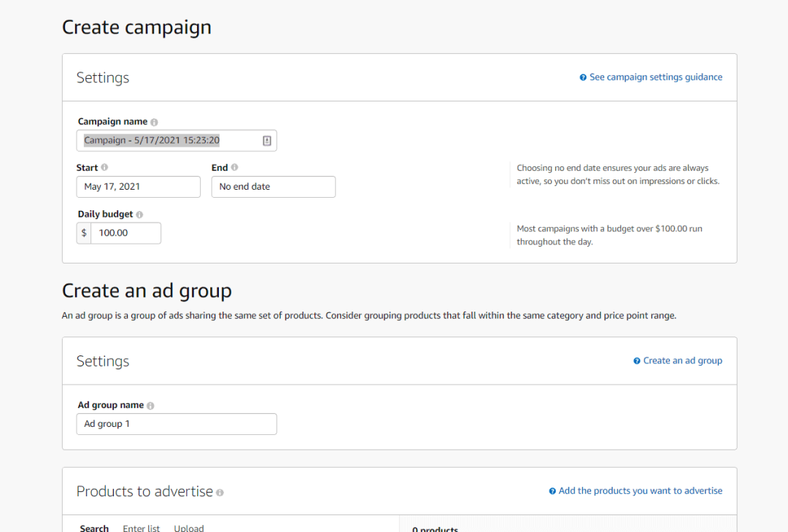This screenshot has height=532, width=788.
Task: Click the Ad group 1 name field
Action: pos(177,424)
